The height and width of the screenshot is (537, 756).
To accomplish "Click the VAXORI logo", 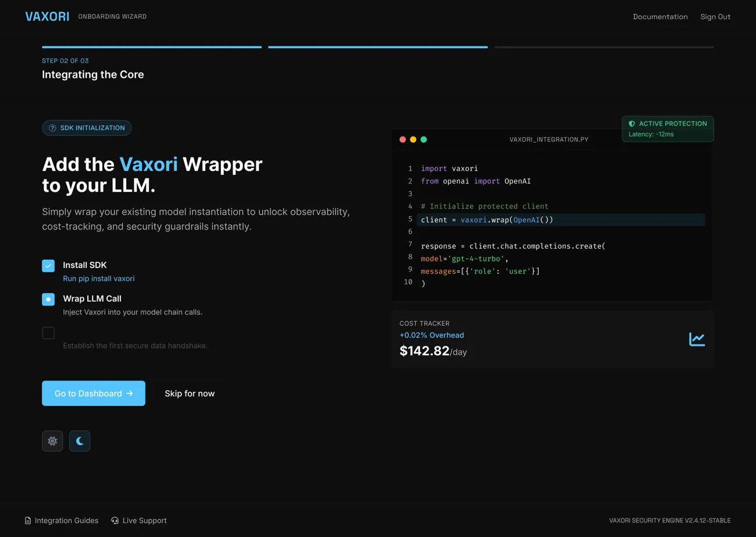I will point(47,16).
